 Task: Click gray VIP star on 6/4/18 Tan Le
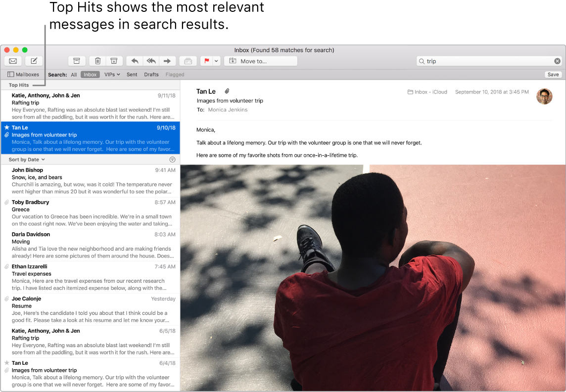point(6,363)
